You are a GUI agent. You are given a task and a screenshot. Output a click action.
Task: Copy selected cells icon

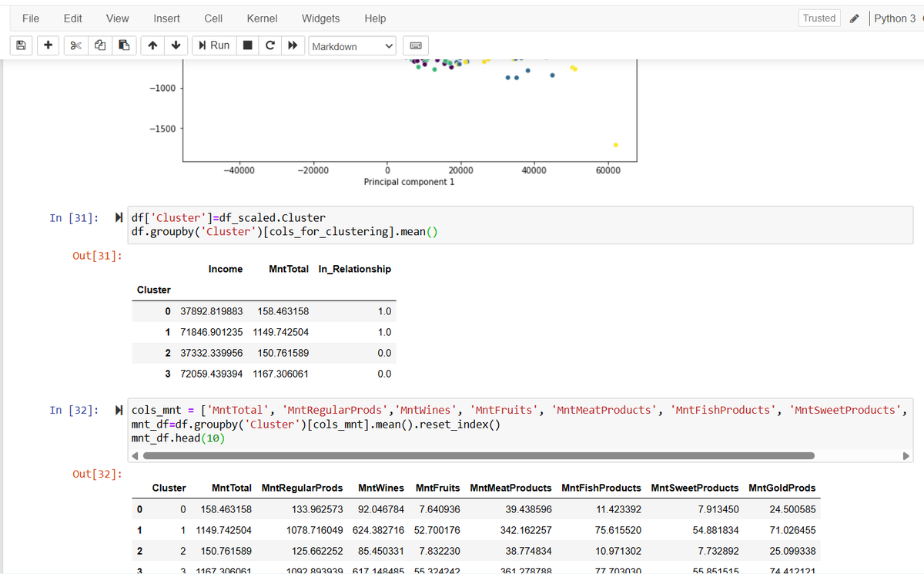pyautogui.click(x=99, y=45)
